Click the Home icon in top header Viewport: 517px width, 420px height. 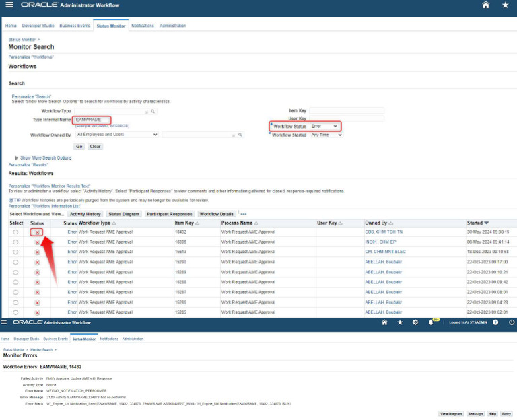[x=485, y=5]
